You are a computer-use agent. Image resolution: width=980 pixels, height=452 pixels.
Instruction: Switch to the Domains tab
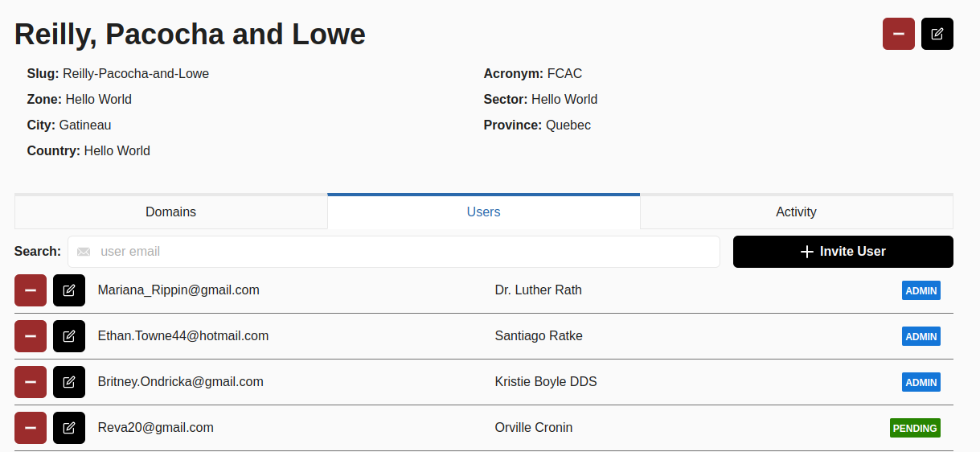tap(170, 212)
